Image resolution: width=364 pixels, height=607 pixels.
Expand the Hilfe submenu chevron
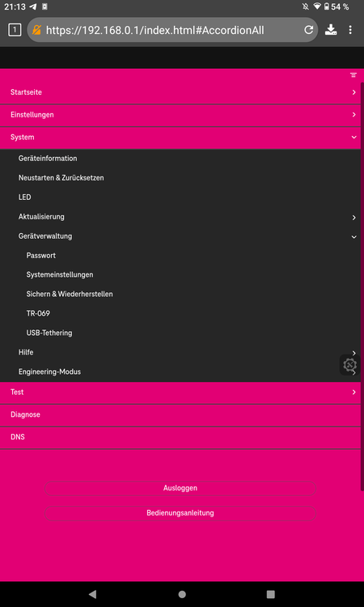[354, 353]
